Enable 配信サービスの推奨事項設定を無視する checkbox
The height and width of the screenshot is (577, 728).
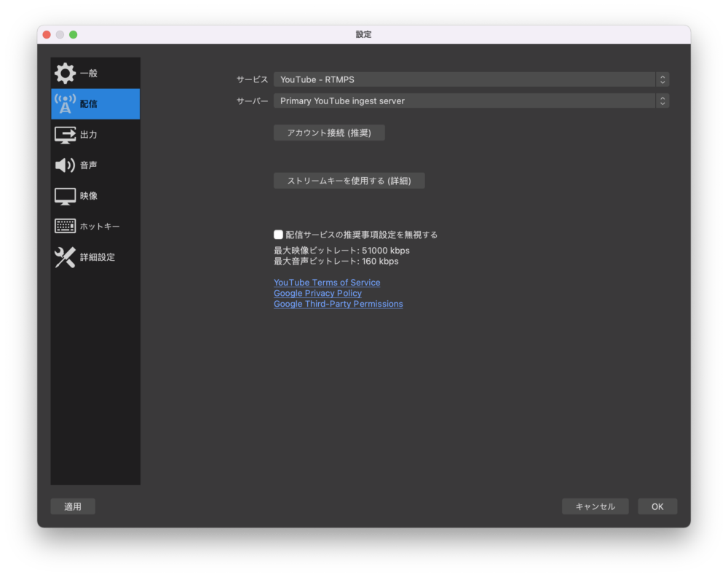coord(278,235)
